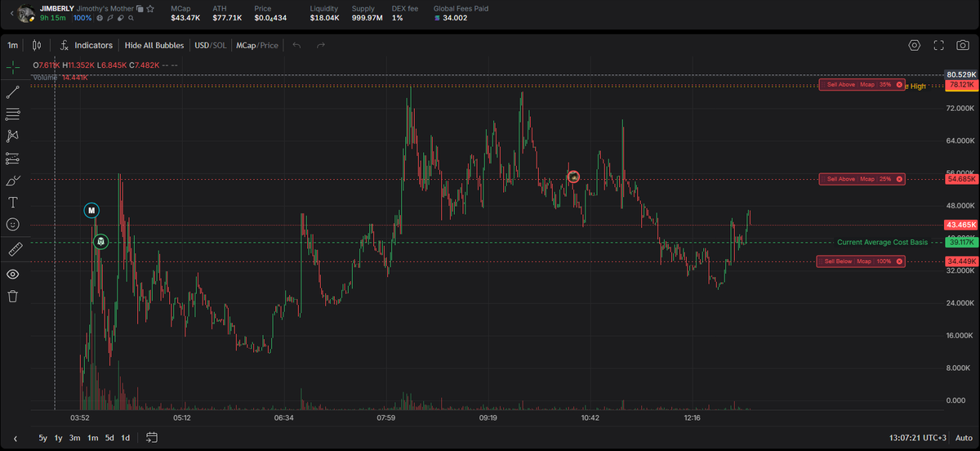This screenshot has width=980, height=451.
Task: Click the feather icon under the token name
Action: [110, 17]
